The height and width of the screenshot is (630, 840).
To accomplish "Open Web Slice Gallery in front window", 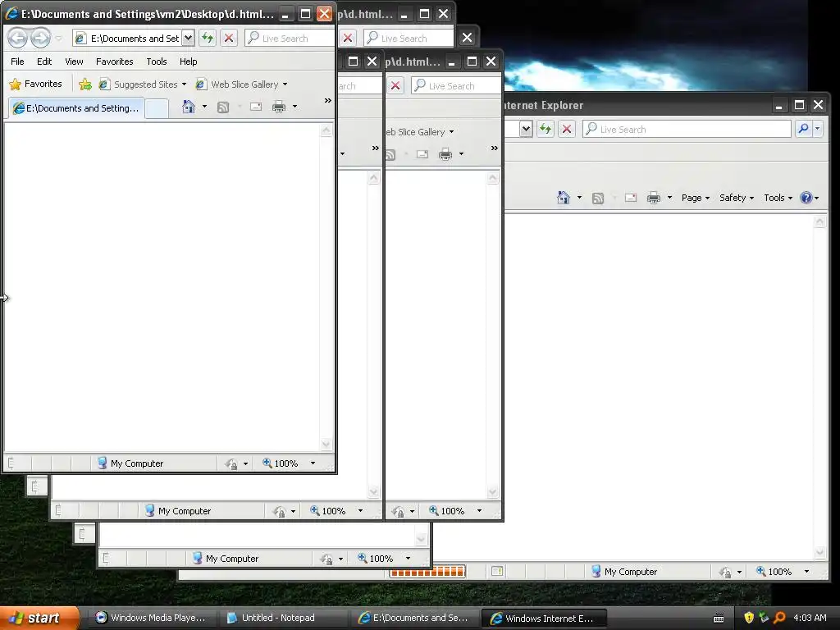I will (242, 84).
